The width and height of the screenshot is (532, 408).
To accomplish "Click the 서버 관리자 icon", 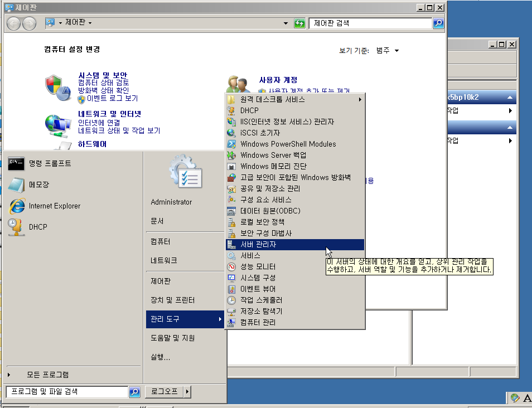I will (231, 245).
